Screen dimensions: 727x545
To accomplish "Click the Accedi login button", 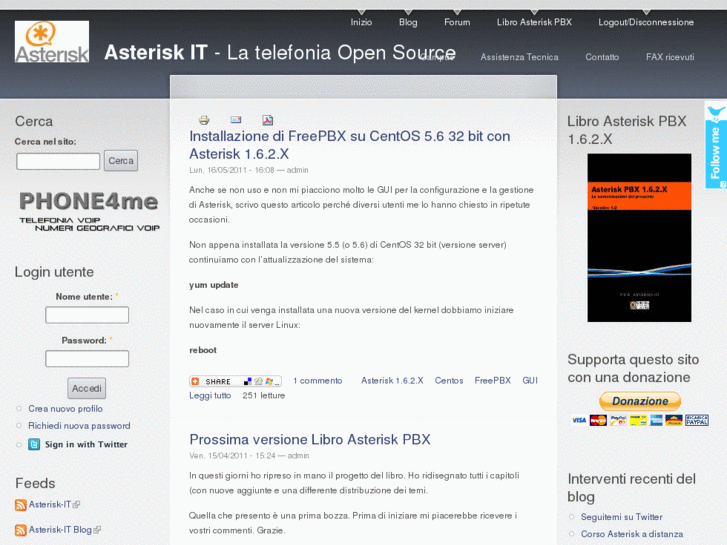I will click(x=87, y=388).
